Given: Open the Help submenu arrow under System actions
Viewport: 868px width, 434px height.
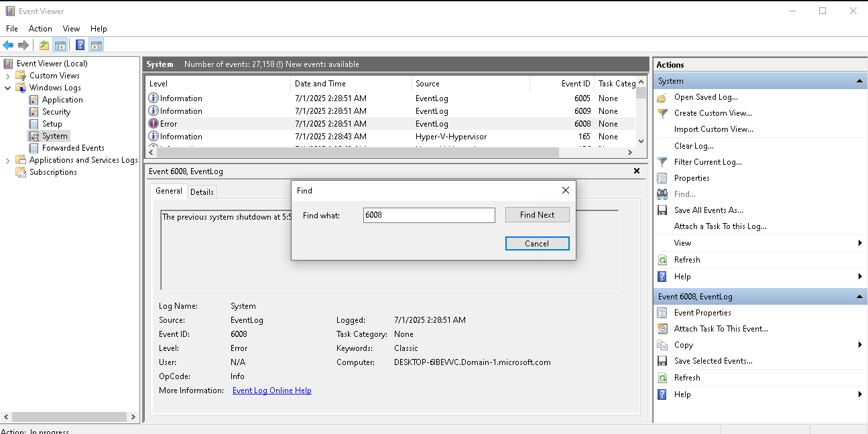Looking at the screenshot, I should pyautogui.click(x=860, y=277).
